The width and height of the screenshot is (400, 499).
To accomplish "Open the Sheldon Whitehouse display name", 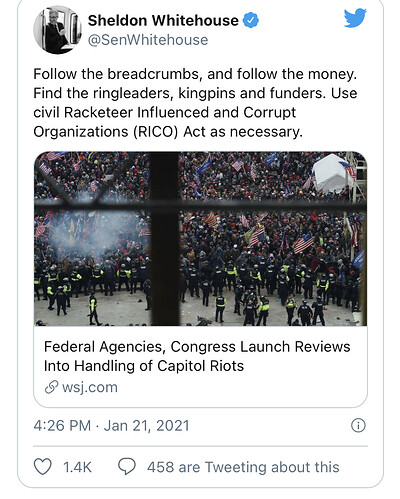I will coord(163,20).
